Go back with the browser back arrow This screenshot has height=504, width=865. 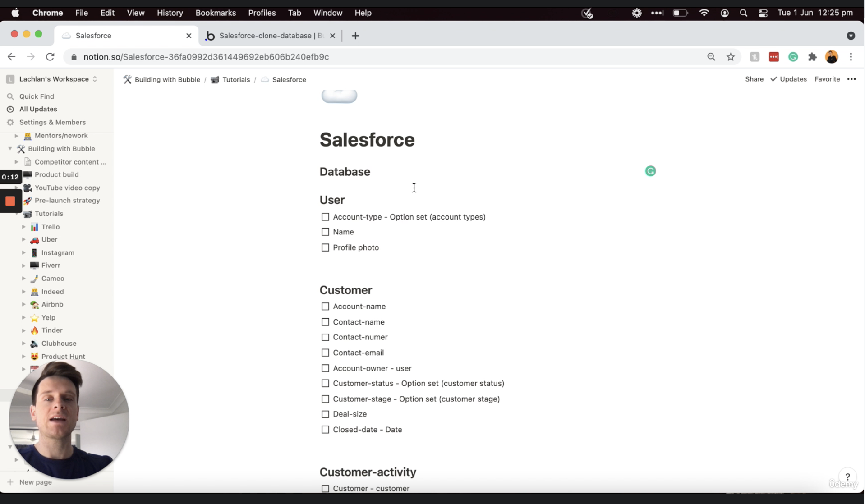click(x=12, y=57)
